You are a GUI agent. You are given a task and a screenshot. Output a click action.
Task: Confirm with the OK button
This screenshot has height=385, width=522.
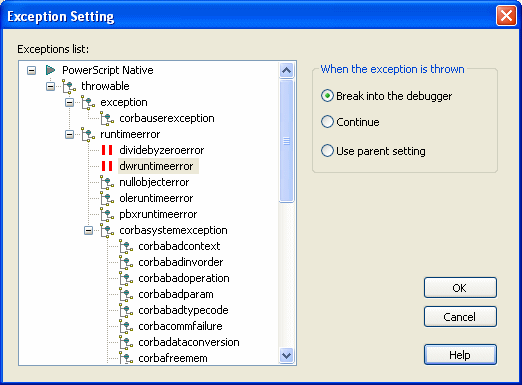pyautogui.click(x=460, y=288)
